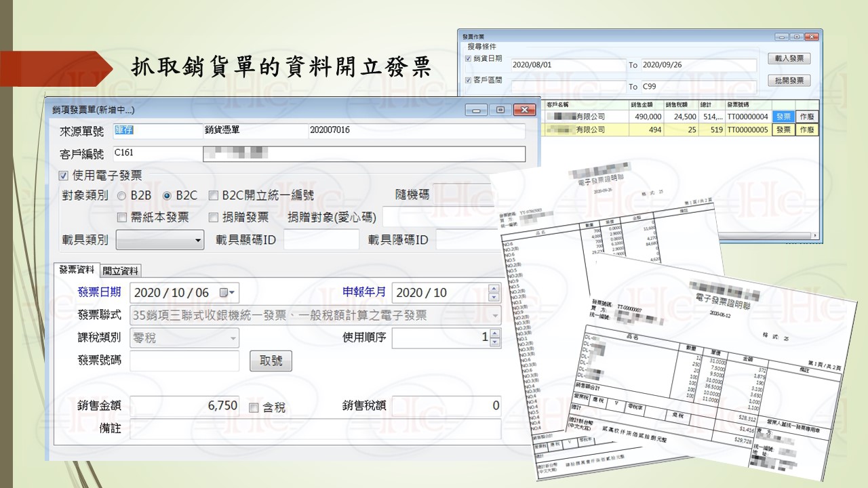Tick the B2C開立統一編號 checkbox

point(213,196)
